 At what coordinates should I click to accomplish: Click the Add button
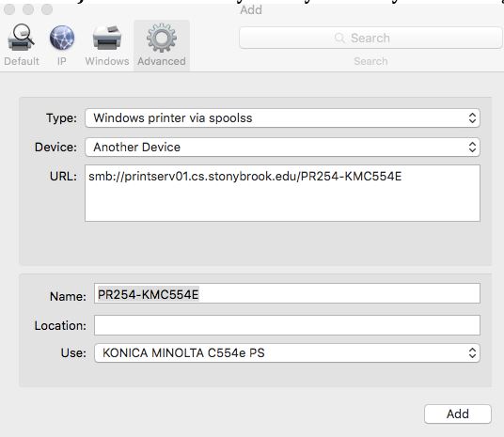coord(458,414)
